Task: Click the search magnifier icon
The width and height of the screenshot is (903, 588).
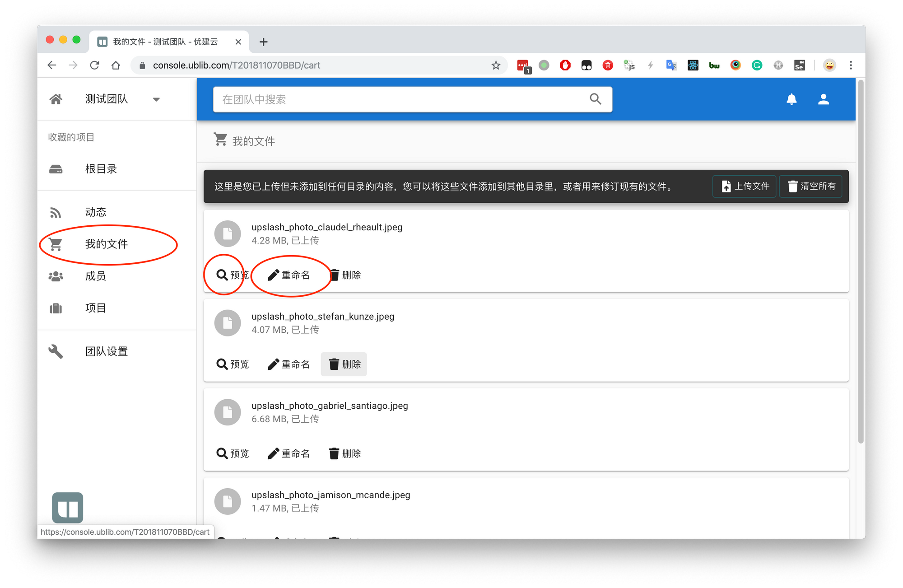Action: [595, 99]
